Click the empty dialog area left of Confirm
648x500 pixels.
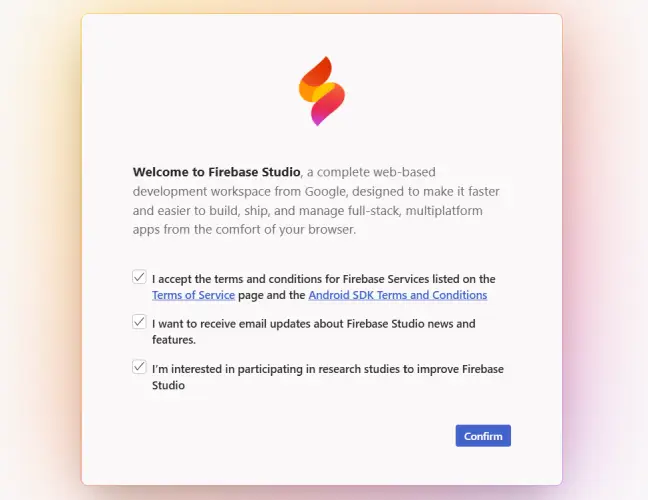click(x=300, y=436)
